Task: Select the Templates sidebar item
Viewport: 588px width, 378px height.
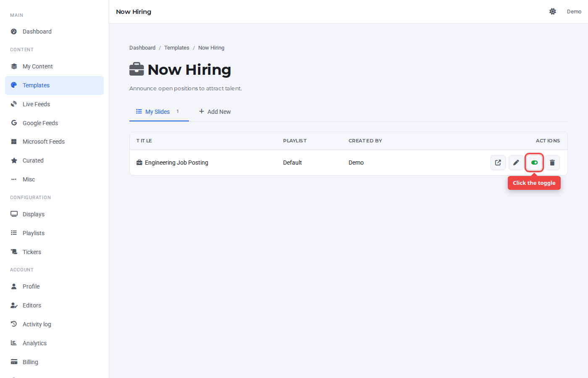Action: (x=54, y=85)
